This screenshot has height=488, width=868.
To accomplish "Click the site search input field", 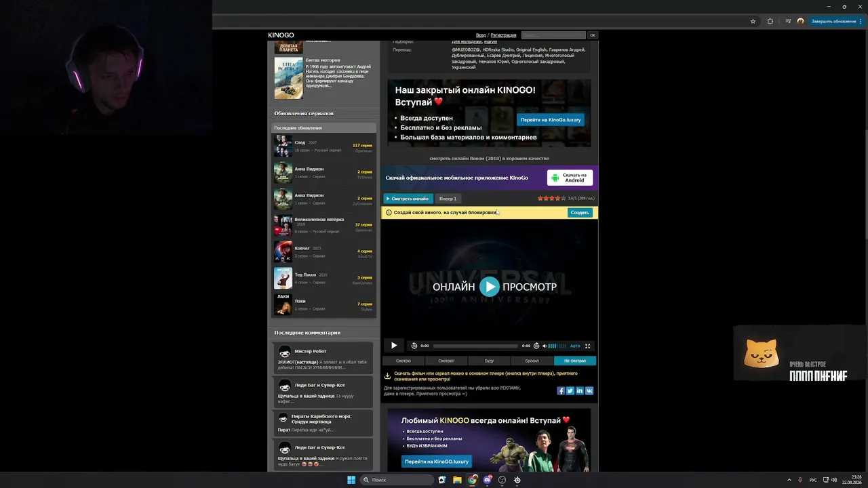I will pyautogui.click(x=553, y=35).
